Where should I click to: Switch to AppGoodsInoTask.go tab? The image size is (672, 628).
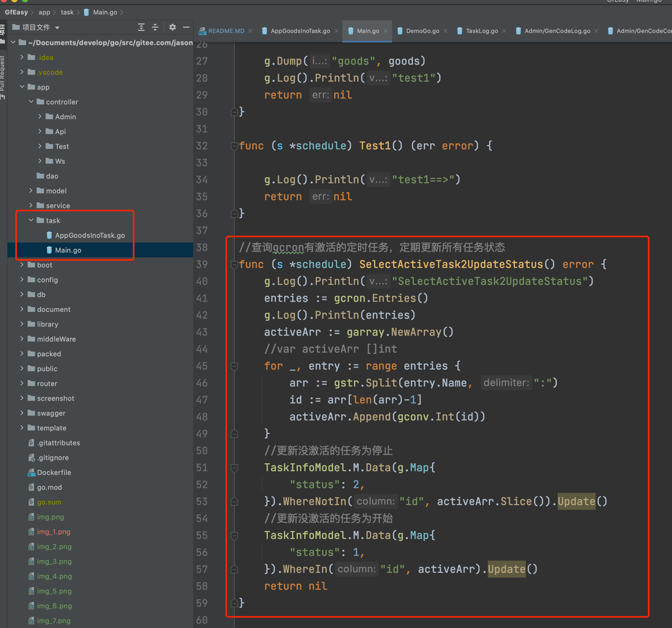296,31
